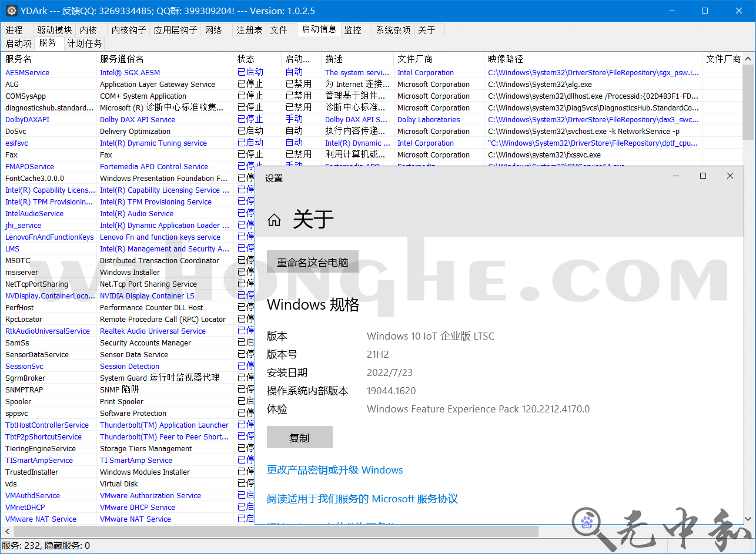The image size is (756, 554).
Task: Select the AESMService row
Action: (372, 73)
